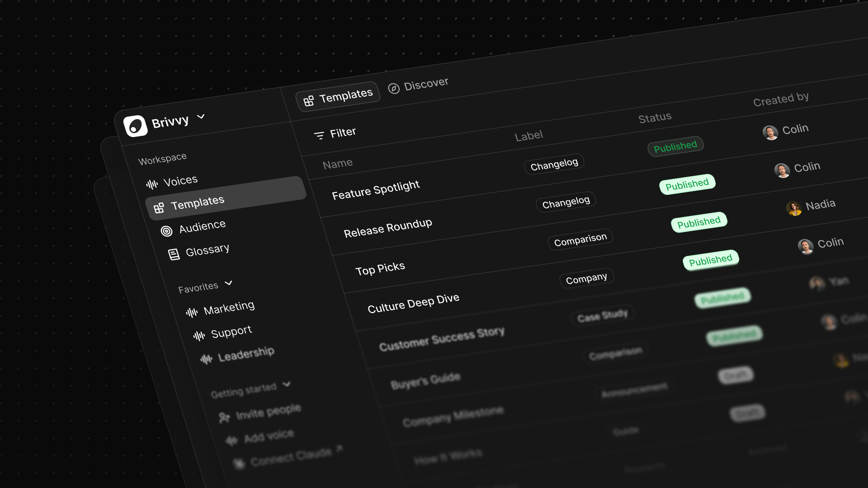Open the Leadership favorite voice

245,354
